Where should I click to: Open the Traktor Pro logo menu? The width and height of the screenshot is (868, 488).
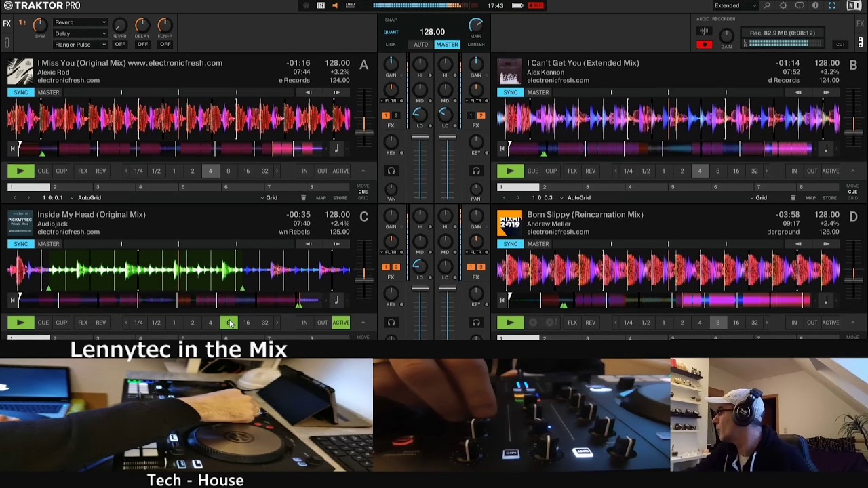(x=42, y=5)
